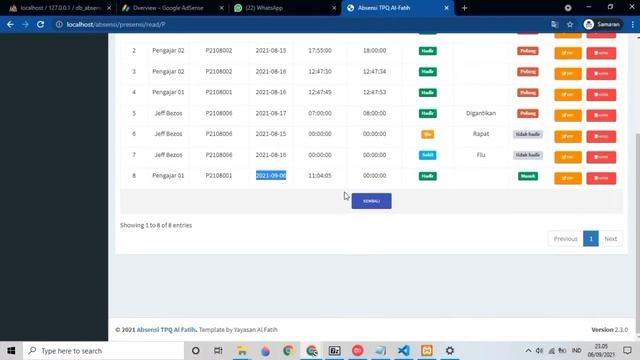Click the browser back arrow
The image size is (640, 360).
click(x=10, y=24)
